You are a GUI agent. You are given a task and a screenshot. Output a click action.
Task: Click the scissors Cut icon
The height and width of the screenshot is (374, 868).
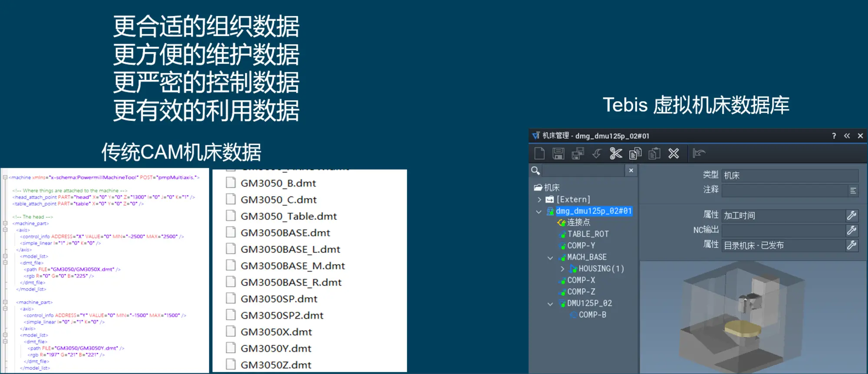point(616,153)
